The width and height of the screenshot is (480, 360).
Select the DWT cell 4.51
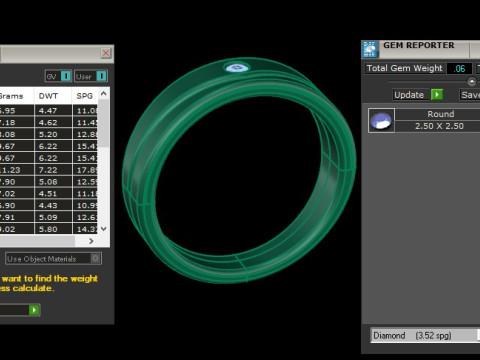pos(53,194)
